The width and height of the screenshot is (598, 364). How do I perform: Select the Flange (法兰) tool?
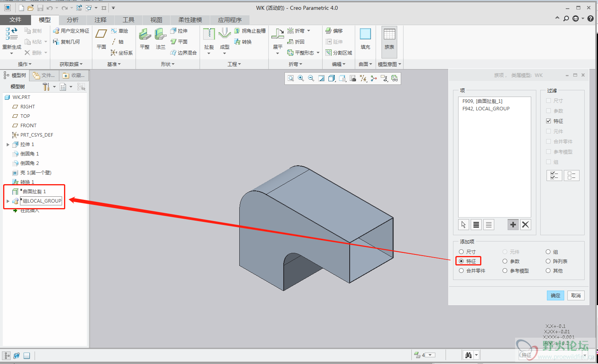(160, 39)
